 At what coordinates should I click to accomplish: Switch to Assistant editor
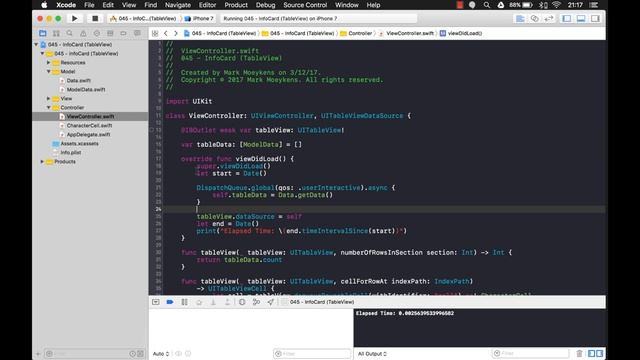click(x=534, y=18)
